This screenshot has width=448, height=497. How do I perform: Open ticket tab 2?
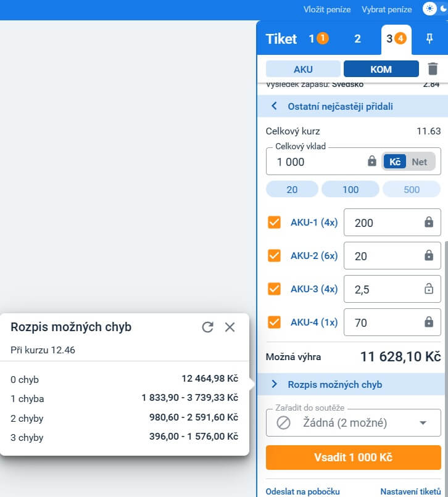click(x=357, y=39)
